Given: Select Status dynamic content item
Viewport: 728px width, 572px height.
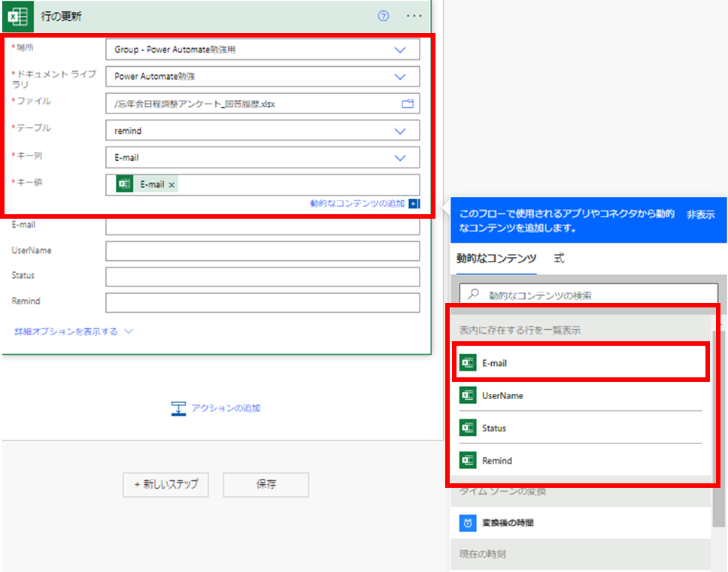Looking at the screenshot, I should tap(581, 428).
